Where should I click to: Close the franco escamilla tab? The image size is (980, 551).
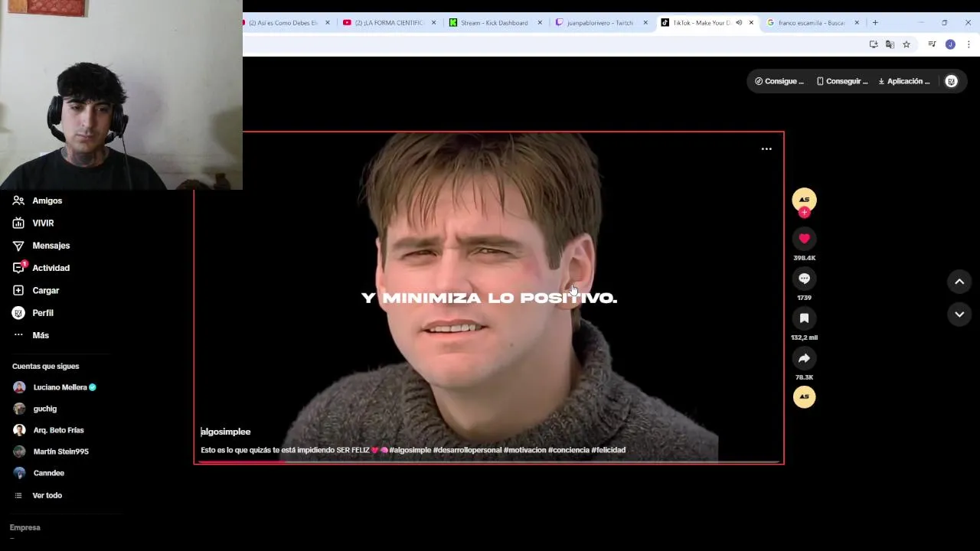pos(857,23)
